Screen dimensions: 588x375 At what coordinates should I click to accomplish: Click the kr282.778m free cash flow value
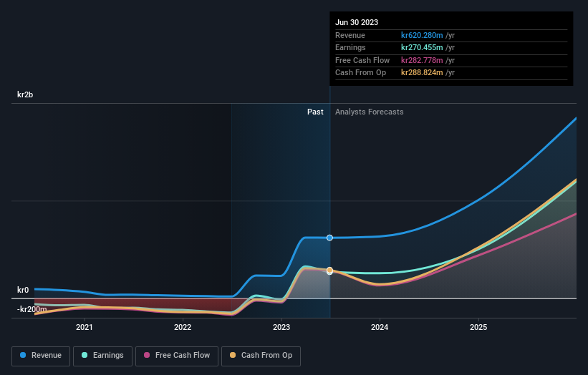click(x=422, y=60)
